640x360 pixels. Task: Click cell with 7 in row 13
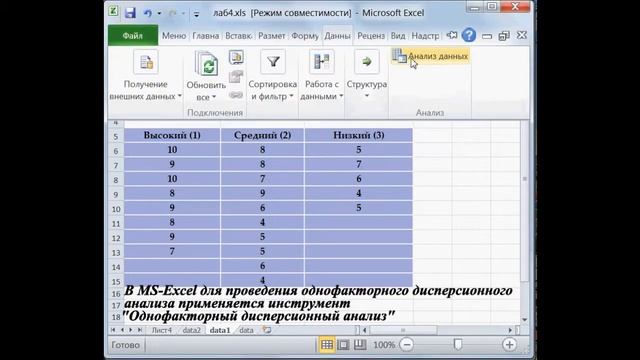coord(172,251)
